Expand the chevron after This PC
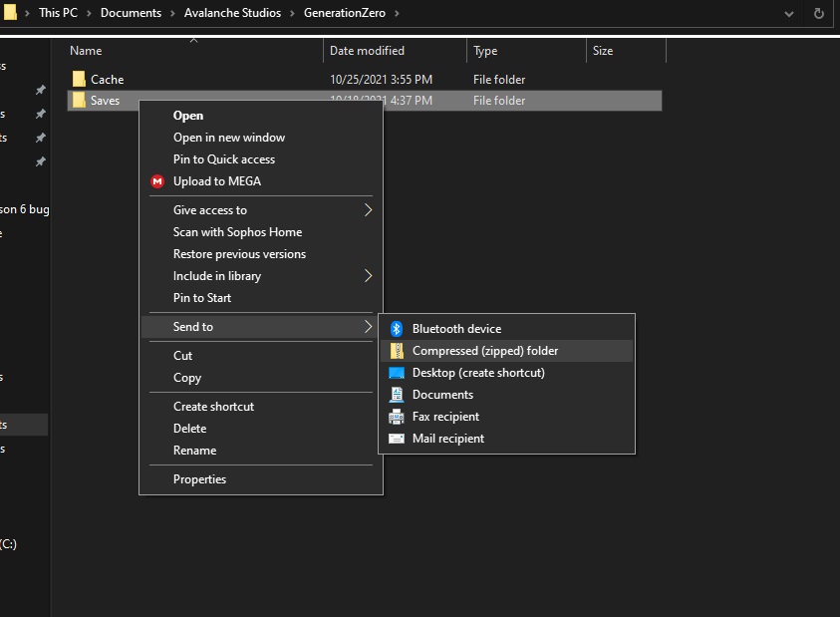The image size is (840, 617). (x=90, y=13)
